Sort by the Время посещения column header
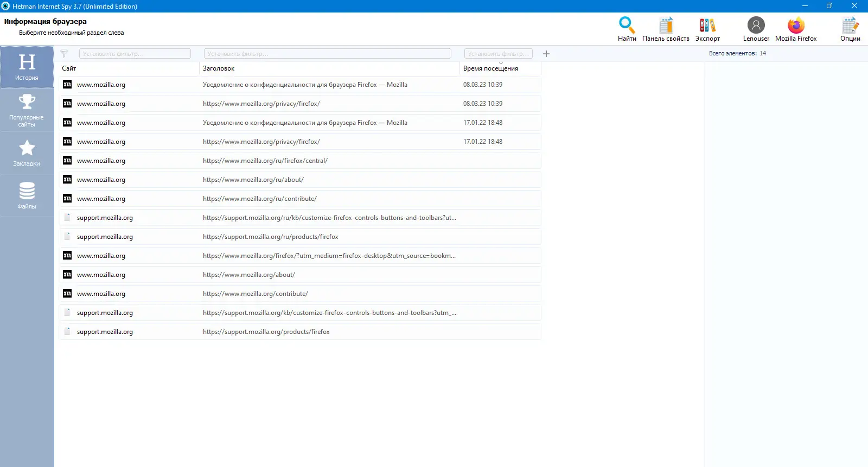 click(490, 68)
